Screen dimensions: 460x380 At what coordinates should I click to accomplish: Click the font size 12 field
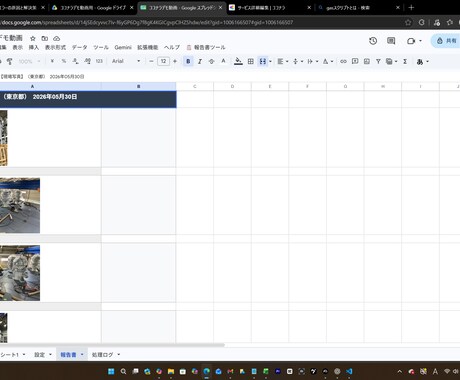163,61
